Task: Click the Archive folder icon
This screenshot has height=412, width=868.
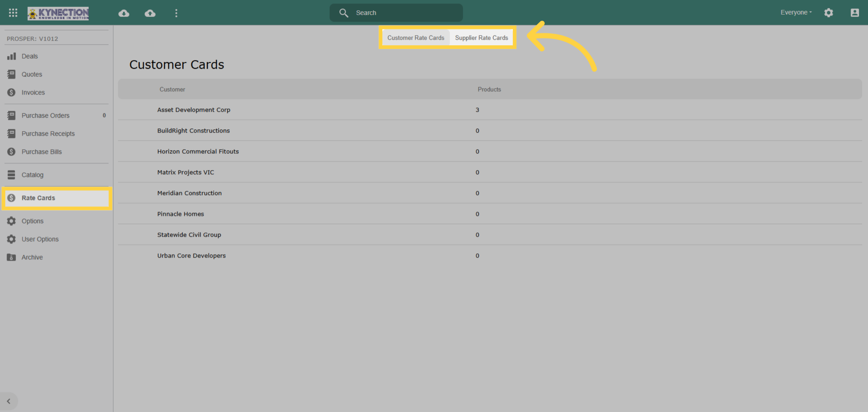Action: [x=12, y=257]
